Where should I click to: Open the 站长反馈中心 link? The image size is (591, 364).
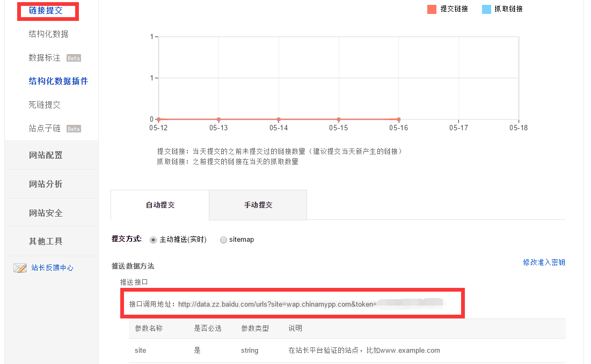click(x=53, y=268)
